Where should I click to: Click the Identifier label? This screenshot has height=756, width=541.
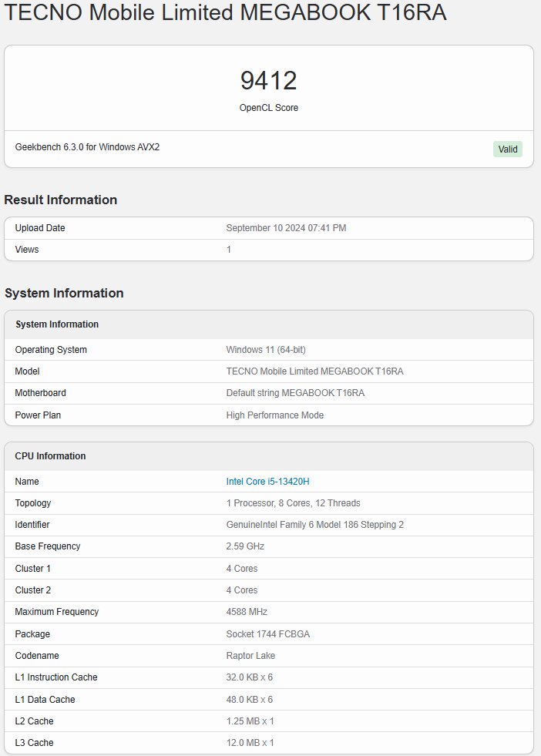click(32, 524)
